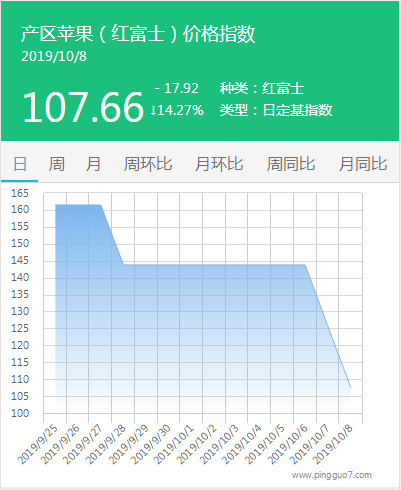Click the x-axis label 2019/9/29
Screen dimensions: 401x490
[128, 444]
